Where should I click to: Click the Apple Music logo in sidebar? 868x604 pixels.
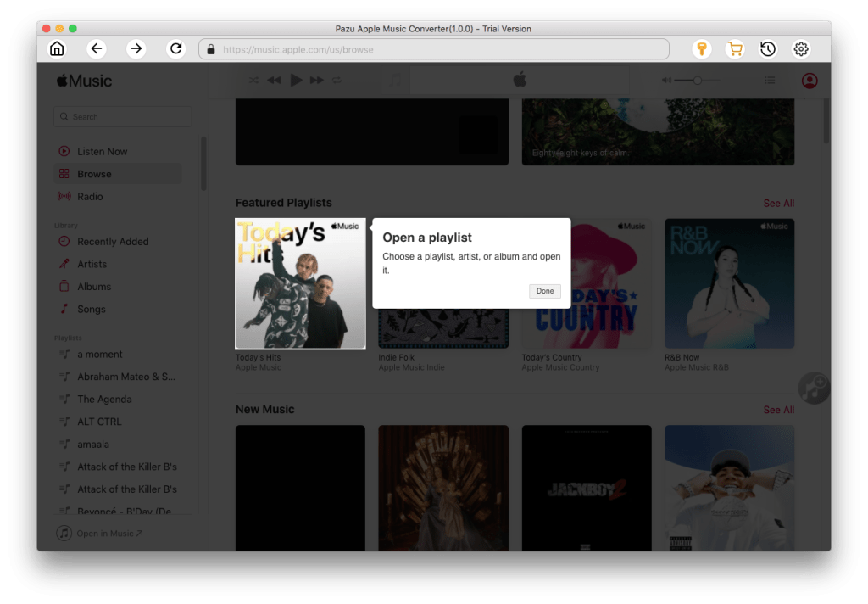click(84, 81)
